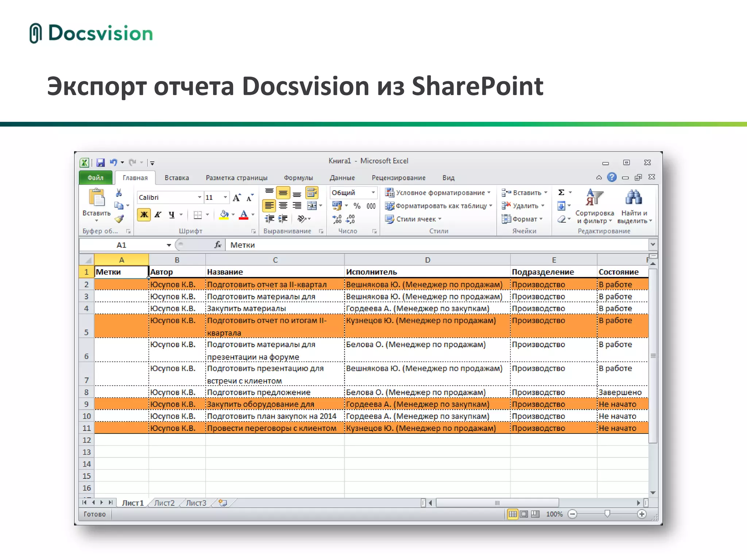Switch to the Вставка ribbon tab
The image size is (747, 560).
[x=177, y=178]
